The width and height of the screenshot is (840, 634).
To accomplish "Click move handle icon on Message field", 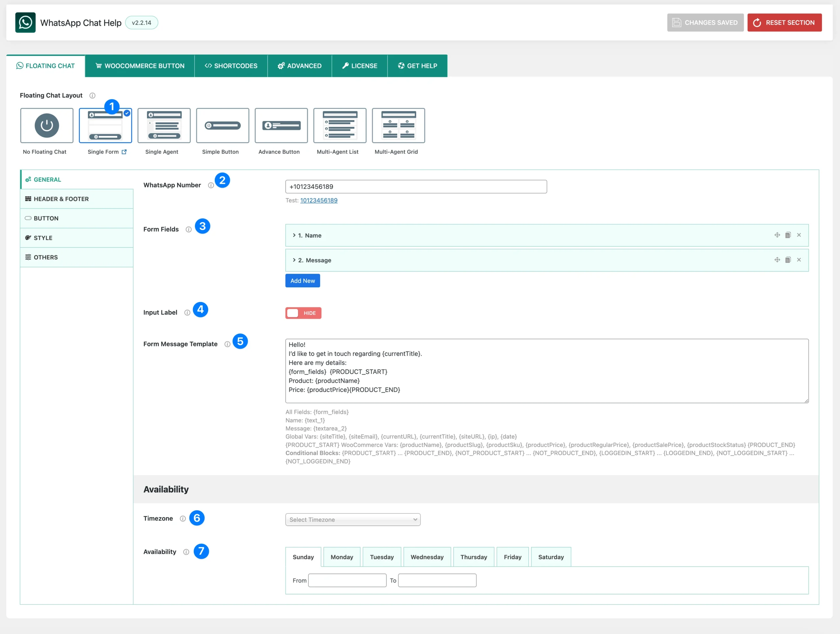I will point(777,260).
